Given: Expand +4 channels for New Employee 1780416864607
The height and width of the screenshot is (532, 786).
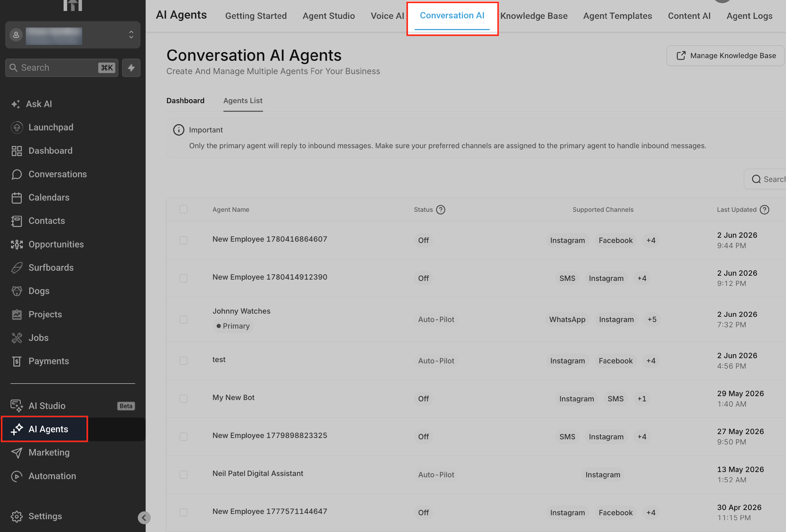Looking at the screenshot, I should pyautogui.click(x=651, y=240).
